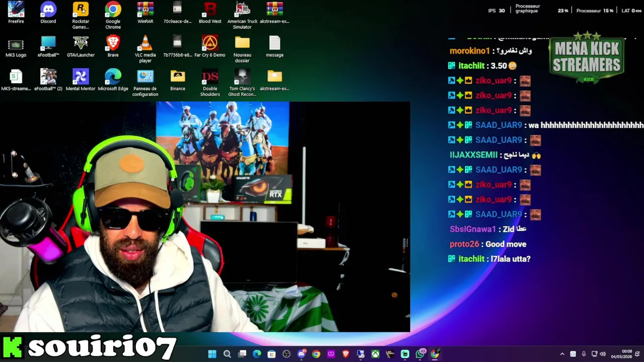Click chat message 'Good move' by proto26
This screenshot has width=644, height=362.
pos(506,244)
